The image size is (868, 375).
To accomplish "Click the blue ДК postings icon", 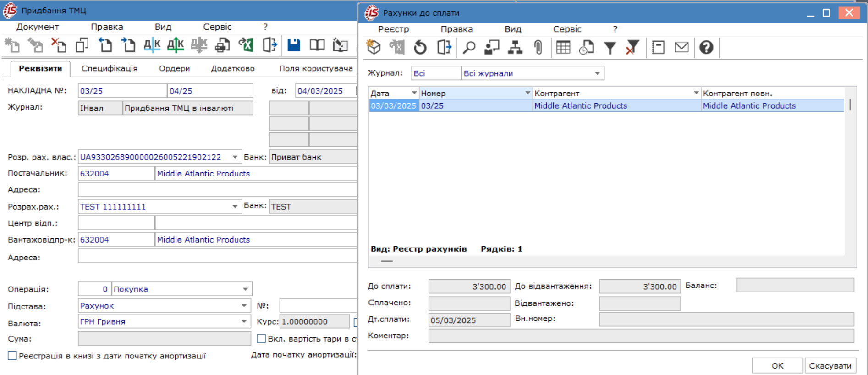I will click(152, 45).
